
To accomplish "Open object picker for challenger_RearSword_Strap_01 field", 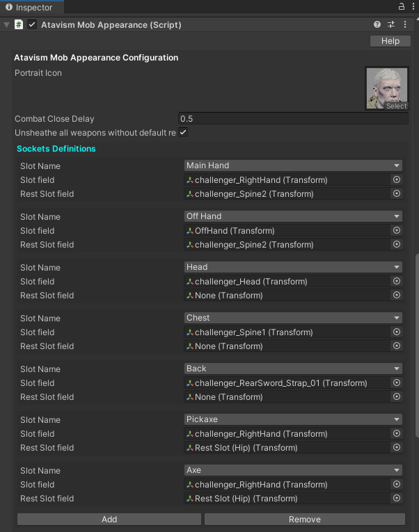I will 397,383.
